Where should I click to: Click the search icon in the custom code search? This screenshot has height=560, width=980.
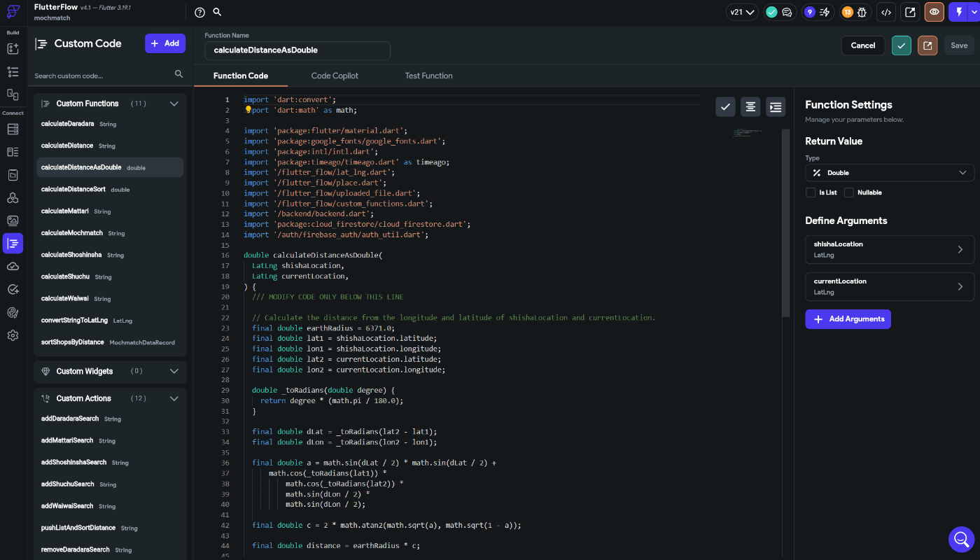tap(178, 74)
